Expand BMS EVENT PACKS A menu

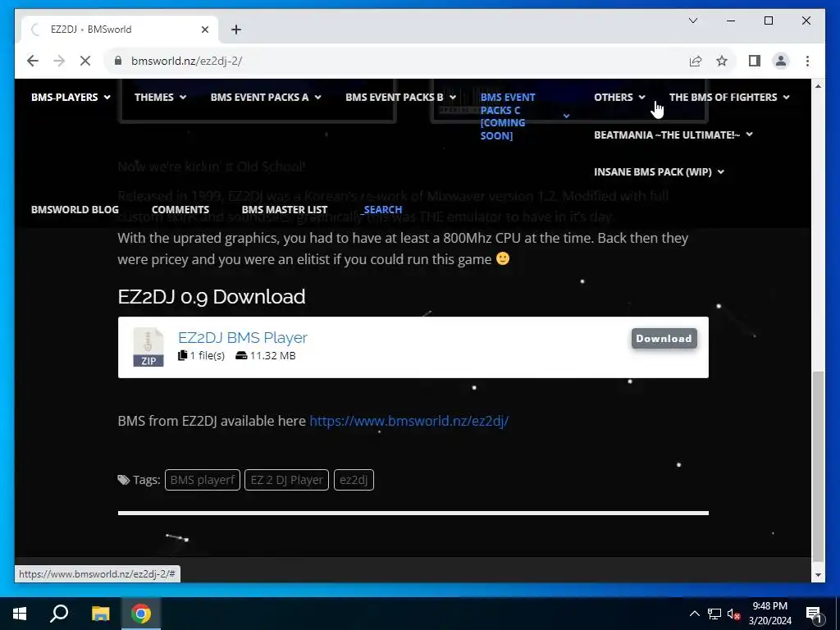point(266,98)
